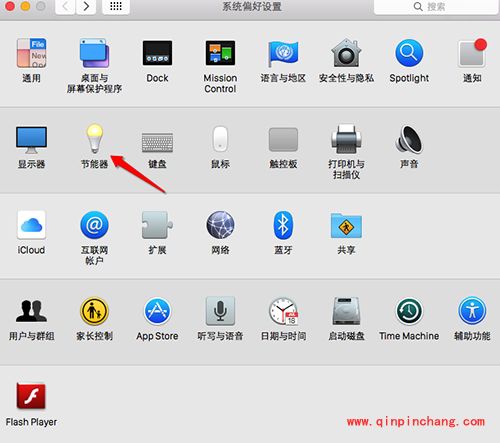The image size is (500, 443).
Task: Open 听写与语音 microphone icon
Action: tap(220, 311)
